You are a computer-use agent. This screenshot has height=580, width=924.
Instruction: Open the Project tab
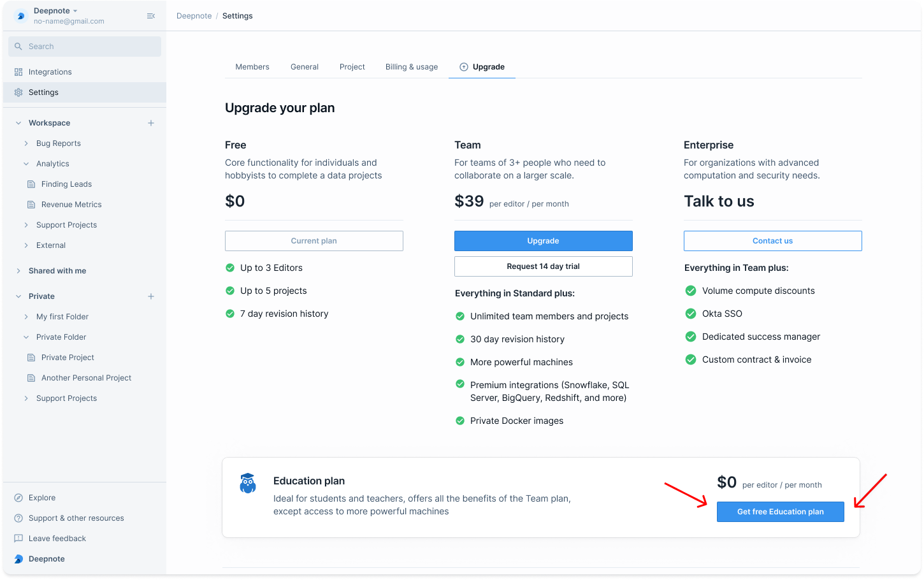[x=352, y=67]
